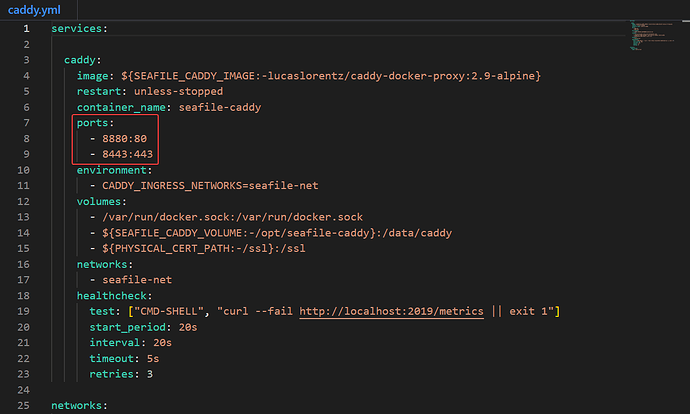The height and width of the screenshot is (414, 690).
Task: Click the 'networks:' key on line 16
Action: pyautogui.click(x=105, y=264)
